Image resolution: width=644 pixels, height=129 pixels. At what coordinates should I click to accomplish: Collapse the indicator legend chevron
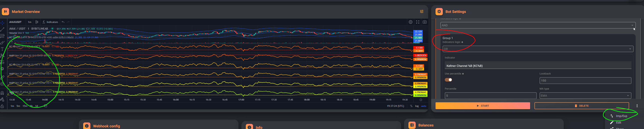click(12, 42)
